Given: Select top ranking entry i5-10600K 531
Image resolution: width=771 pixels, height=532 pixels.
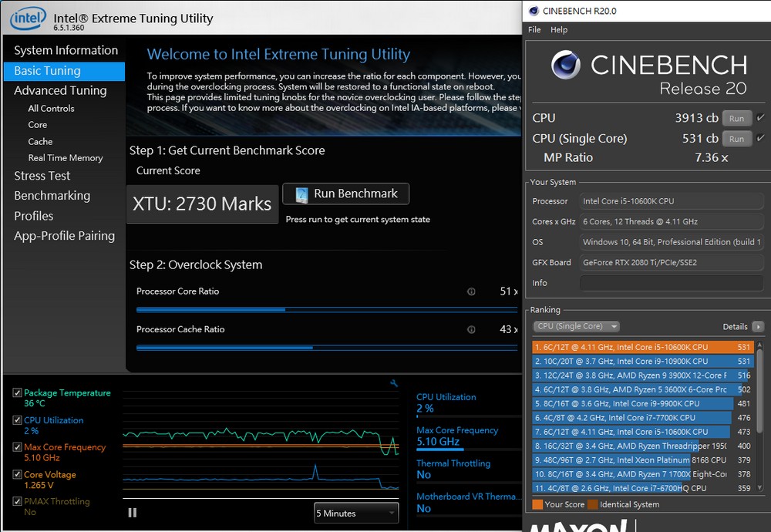Looking at the screenshot, I should pyautogui.click(x=643, y=347).
